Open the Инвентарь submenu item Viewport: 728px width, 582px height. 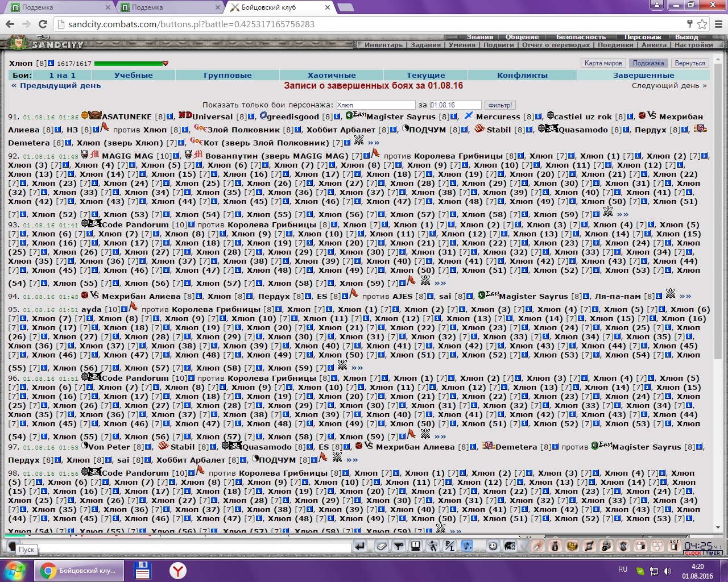pos(383,45)
